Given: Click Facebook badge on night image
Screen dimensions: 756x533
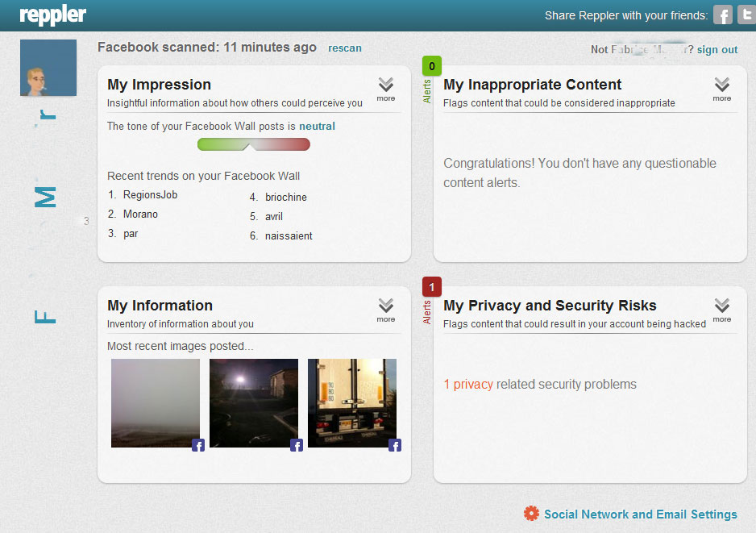Looking at the screenshot, I should coord(297,445).
